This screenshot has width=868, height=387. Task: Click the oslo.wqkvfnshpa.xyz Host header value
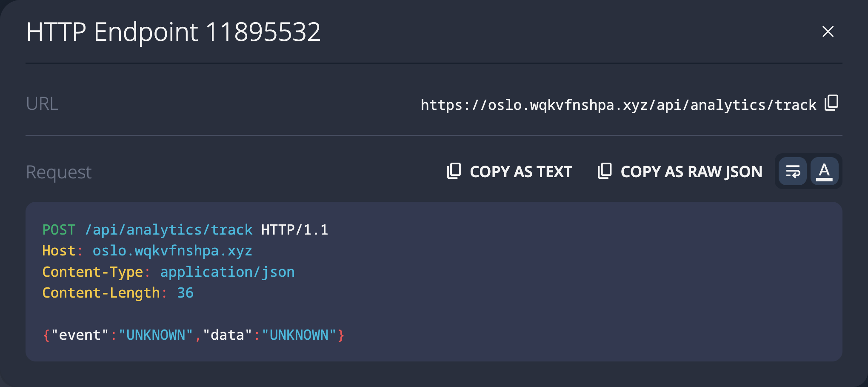(172, 251)
